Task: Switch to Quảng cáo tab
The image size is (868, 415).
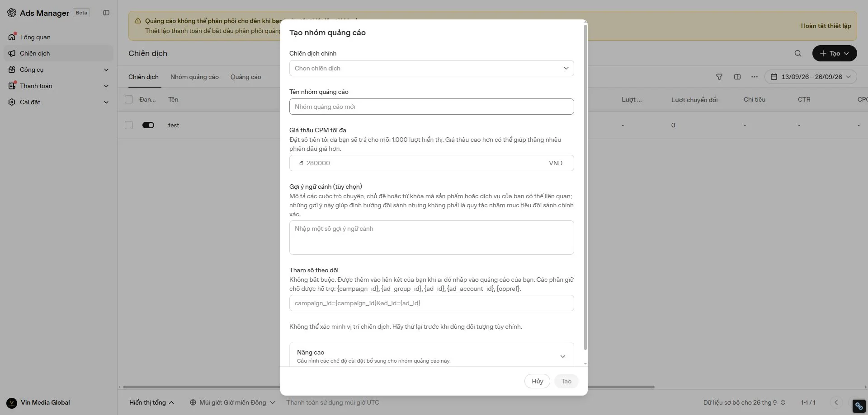Action: coord(246,77)
